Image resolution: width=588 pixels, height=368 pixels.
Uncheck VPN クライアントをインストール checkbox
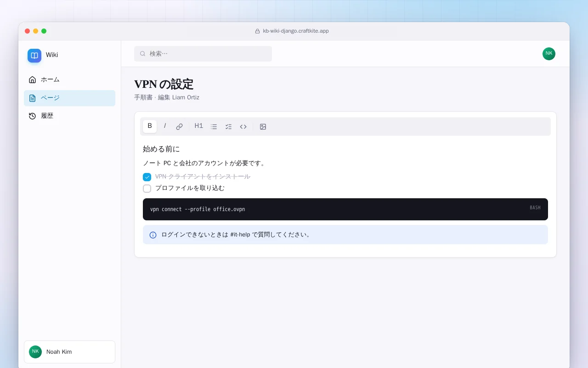147,177
